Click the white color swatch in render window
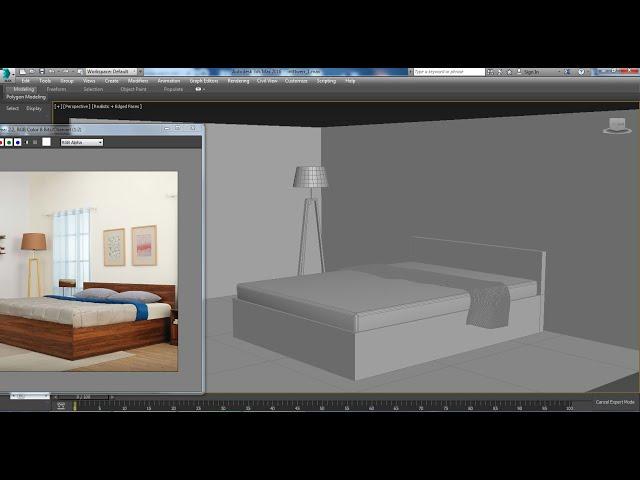The image size is (640, 480). (47, 142)
